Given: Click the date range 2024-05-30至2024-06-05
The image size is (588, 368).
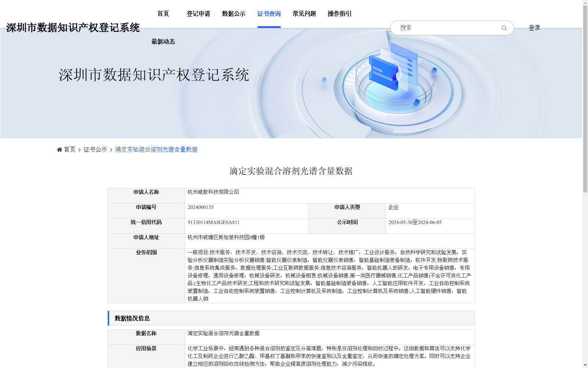Looking at the screenshot, I should coord(415,222).
